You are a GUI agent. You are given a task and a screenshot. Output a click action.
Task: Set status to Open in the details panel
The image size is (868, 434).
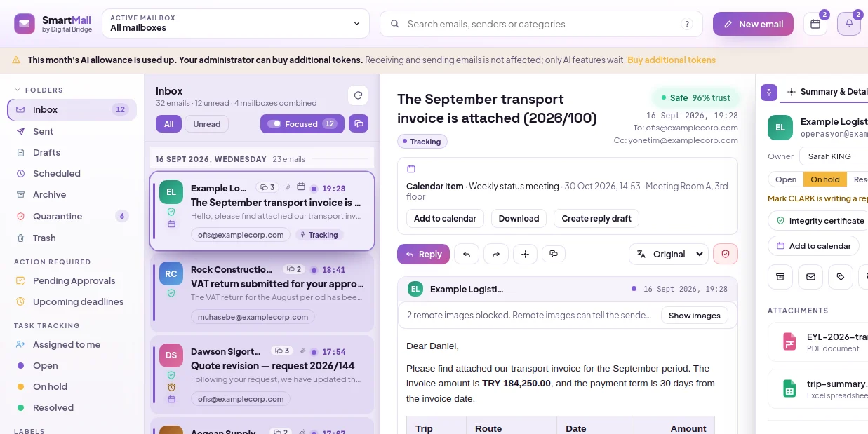tap(786, 179)
